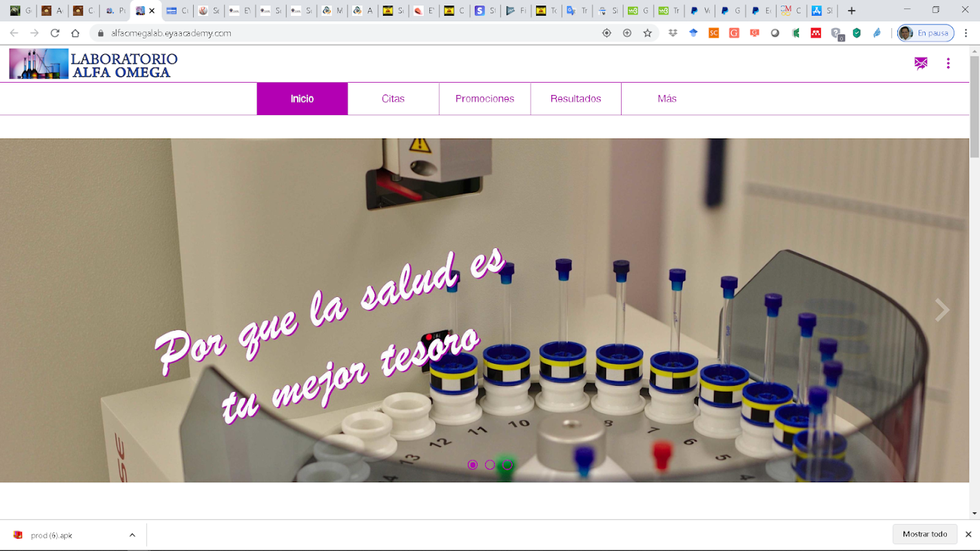The height and width of the screenshot is (551, 980).
Task: Open the blue feather extension
Action: [877, 33]
